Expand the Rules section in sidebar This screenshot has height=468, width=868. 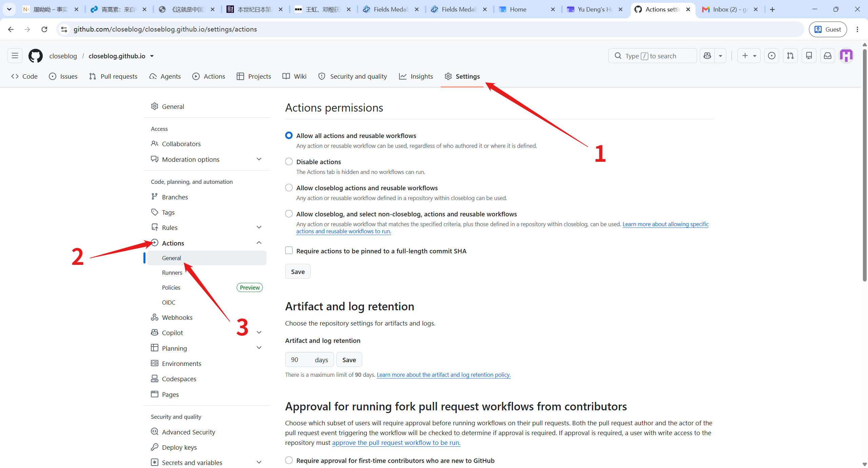259,228
